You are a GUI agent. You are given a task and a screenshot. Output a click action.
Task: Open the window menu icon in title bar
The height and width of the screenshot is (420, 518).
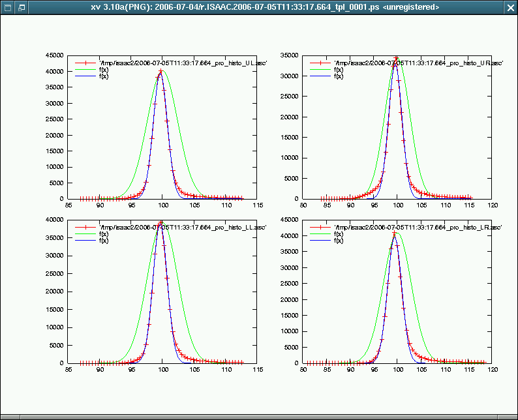pos(7,7)
